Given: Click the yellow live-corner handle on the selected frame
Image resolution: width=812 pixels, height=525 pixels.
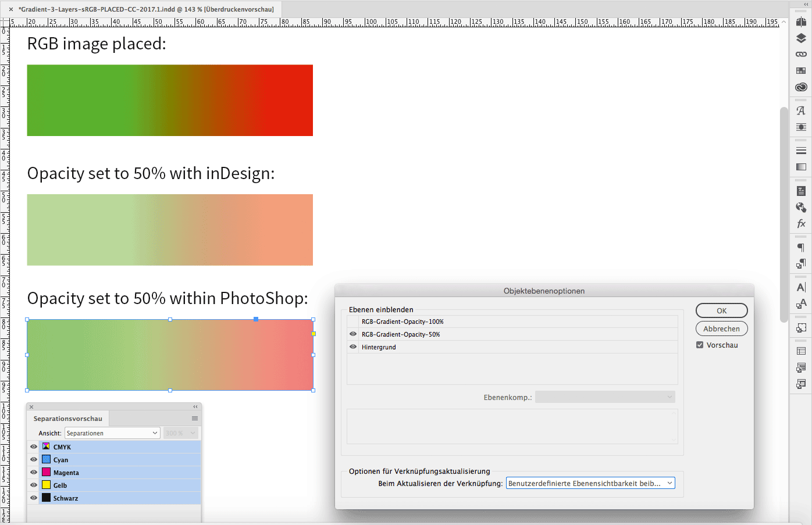Looking at the screenshot, I should pos(314,334).
